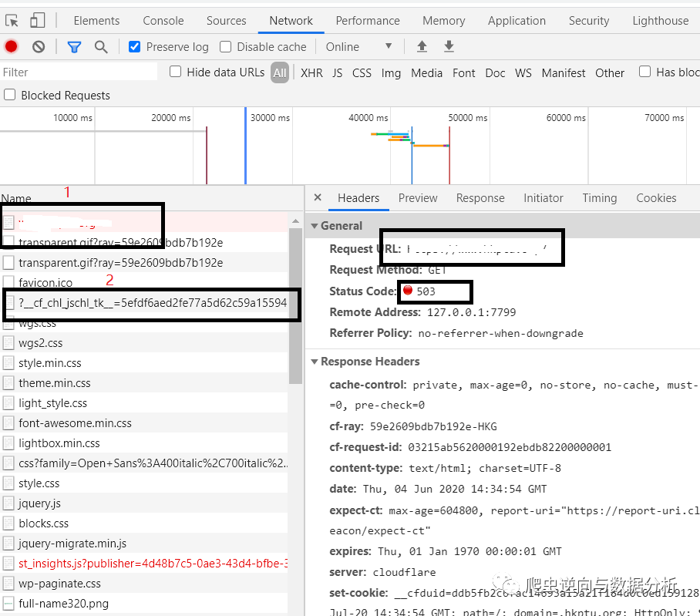Image resolution: width=700 pixels, height=616 pixels.
Task: Switch to the Memory tab
Action: (444, 21)
